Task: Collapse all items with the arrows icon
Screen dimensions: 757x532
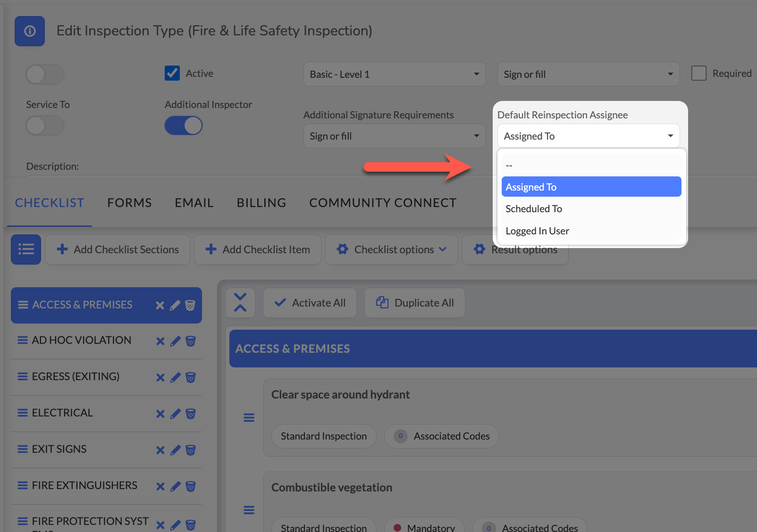Action: pyautogui.click(x=240, y=303)
